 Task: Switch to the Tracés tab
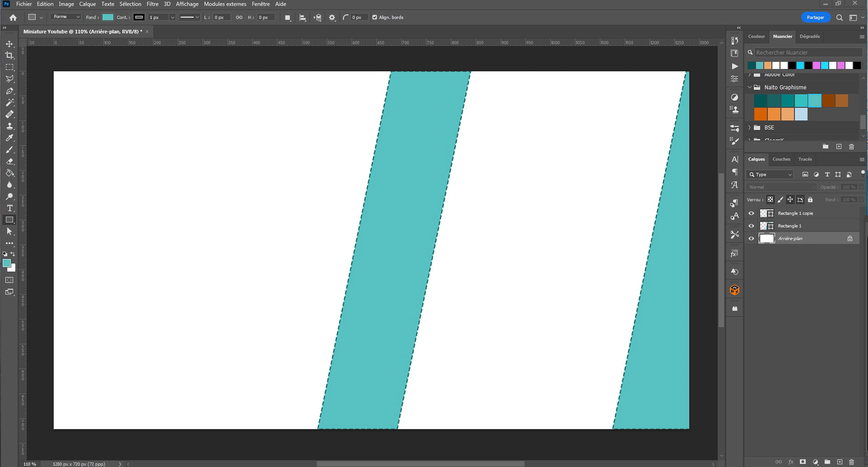coord(805,159)
